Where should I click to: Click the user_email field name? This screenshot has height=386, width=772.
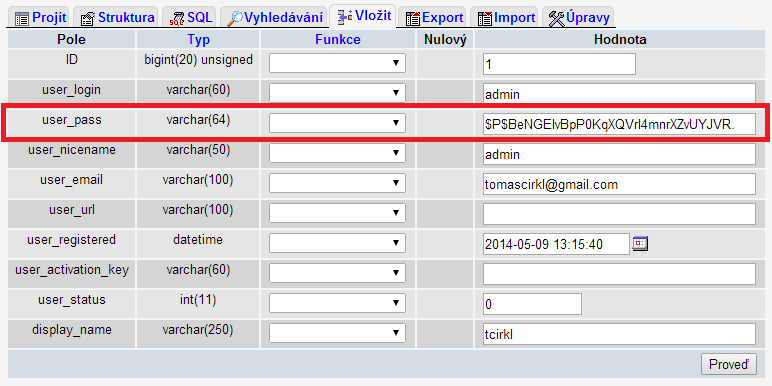pyautogui.click(x=71, y=180)
